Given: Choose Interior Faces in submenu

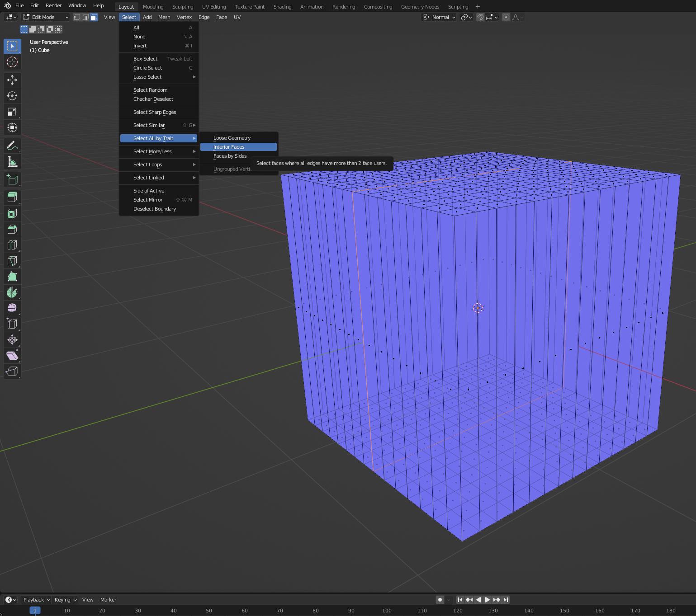Looking at the screenshot, I should pyautogui.click(x=238, y=147).
